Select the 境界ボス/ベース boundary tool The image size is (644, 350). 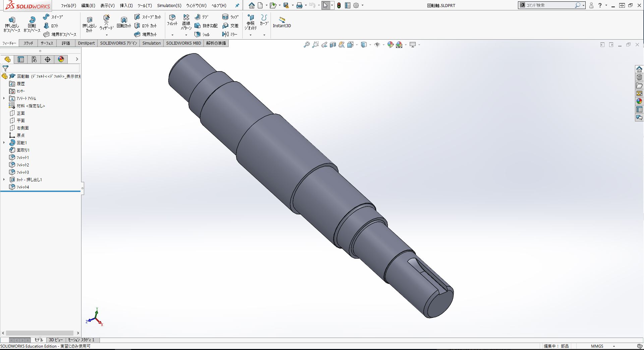click(x=60, y=34)
